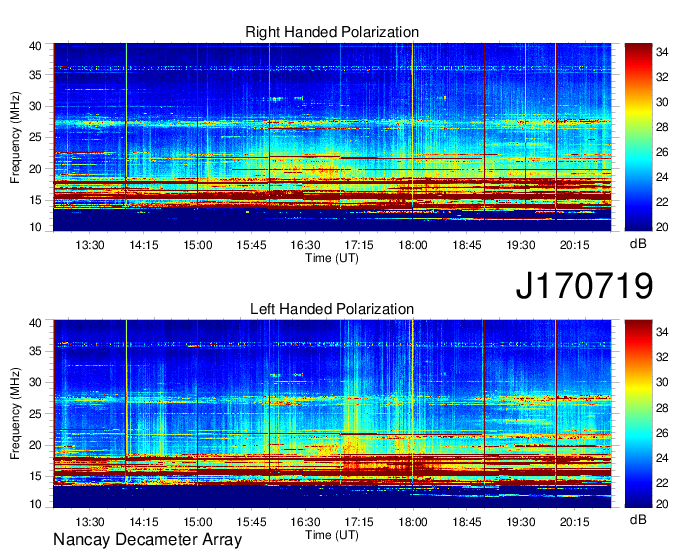Image resolution: width=680 pixels, height=552 pixels.
Task: Click the top plot's '17:15' time tick
Action: point(359,245)
